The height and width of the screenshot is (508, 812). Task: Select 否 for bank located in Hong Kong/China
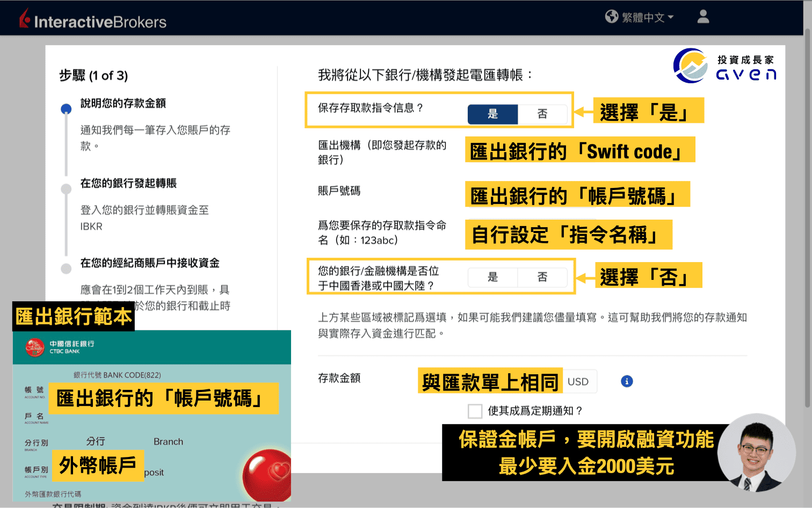coord(542,277)
